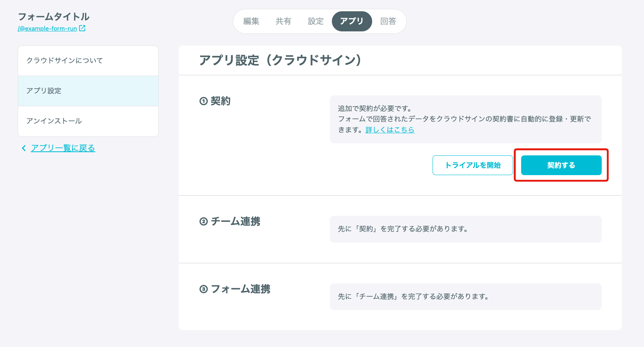The height and width of the screenshot is (347, 644).
Task: Click the 追加で契約が必要です text
Action: [x=375, y=109]
